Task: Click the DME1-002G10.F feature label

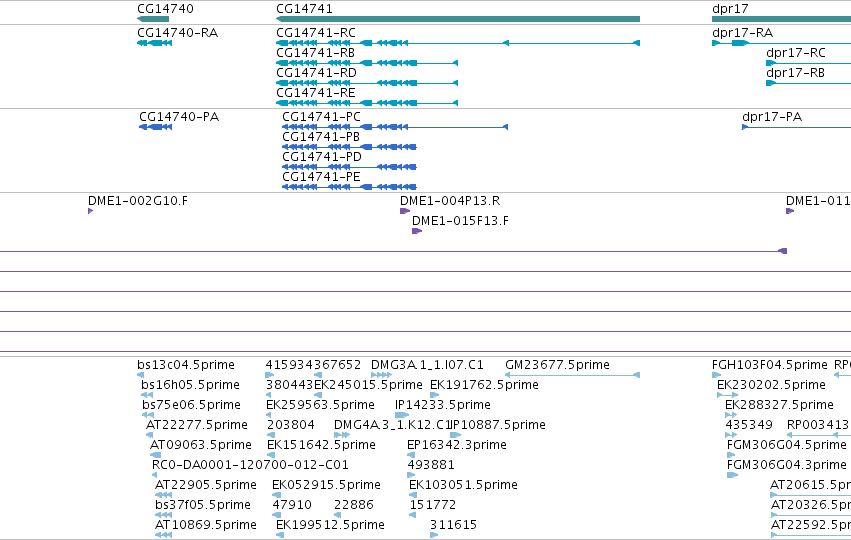Action: [138, 201]
